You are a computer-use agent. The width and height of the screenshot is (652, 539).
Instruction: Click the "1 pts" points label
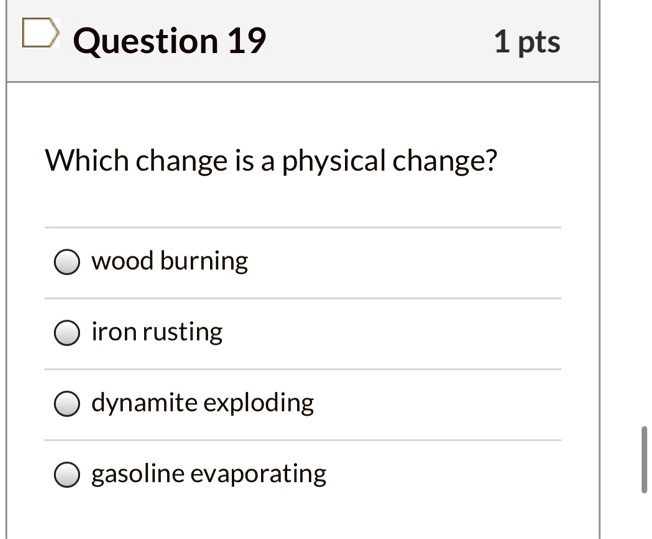pos(526,42)
